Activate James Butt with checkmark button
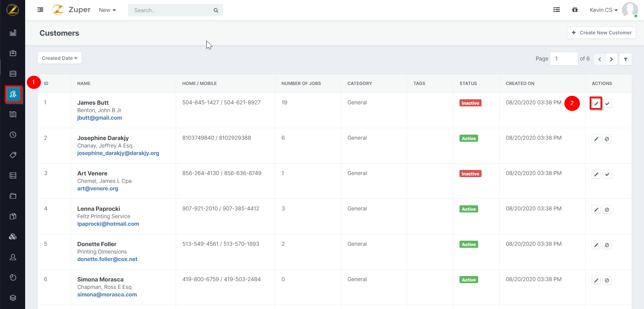This screenshot has height=309, width=644. click(607, 103)
